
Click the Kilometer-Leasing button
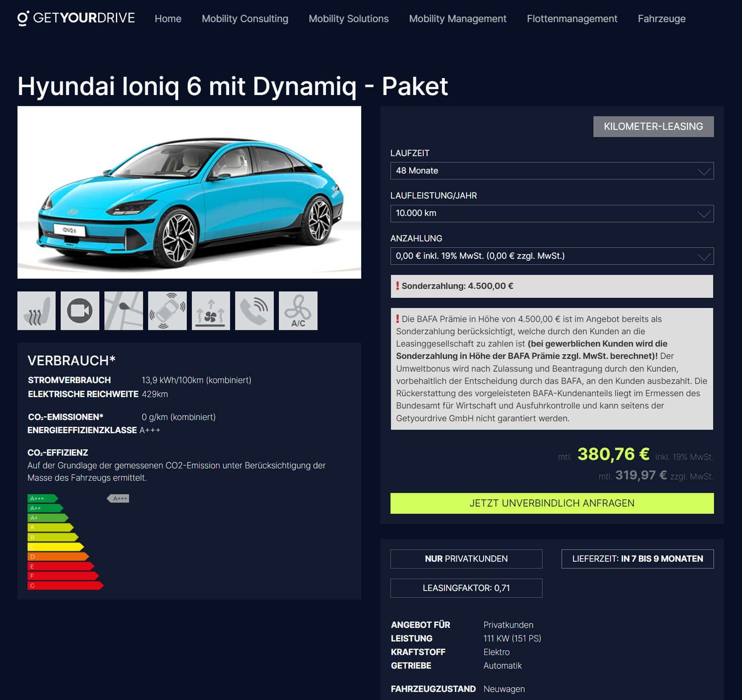pyautogui.click(x=653, y=126)
